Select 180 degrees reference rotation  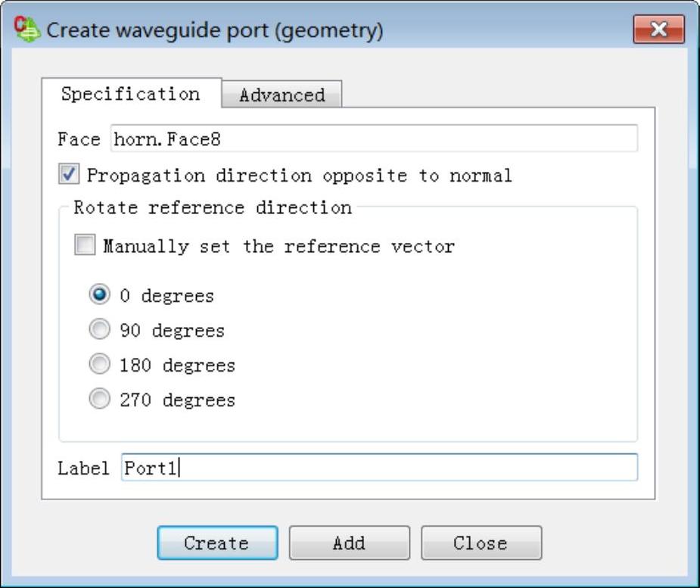coord(99,364)
